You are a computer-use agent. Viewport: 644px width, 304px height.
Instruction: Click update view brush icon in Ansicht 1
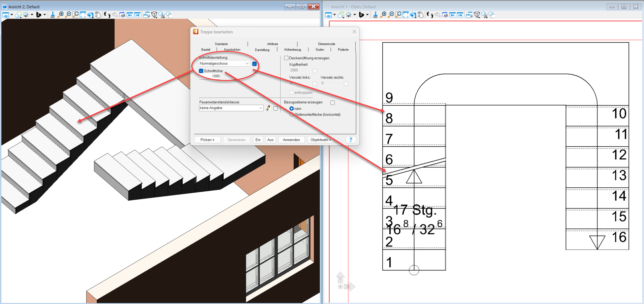pyautogui.click(x=375, y=15)
